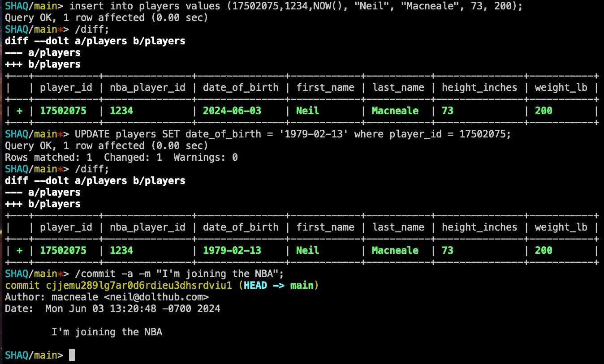604x364 pixels.
Task: Click the height_inches header in the second diff table
Action: coord(479,227)
